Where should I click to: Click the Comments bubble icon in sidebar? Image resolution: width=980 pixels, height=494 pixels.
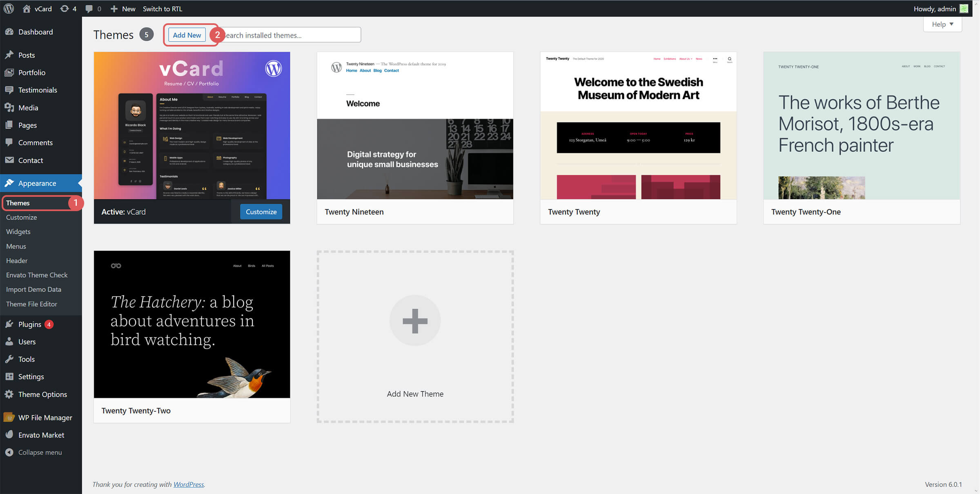coord(9,142)
